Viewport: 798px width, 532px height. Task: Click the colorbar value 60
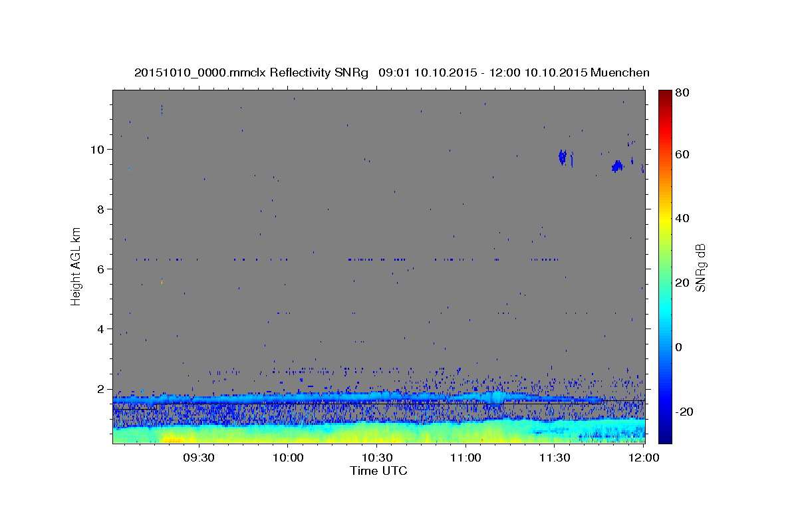(x=681, y=154)
